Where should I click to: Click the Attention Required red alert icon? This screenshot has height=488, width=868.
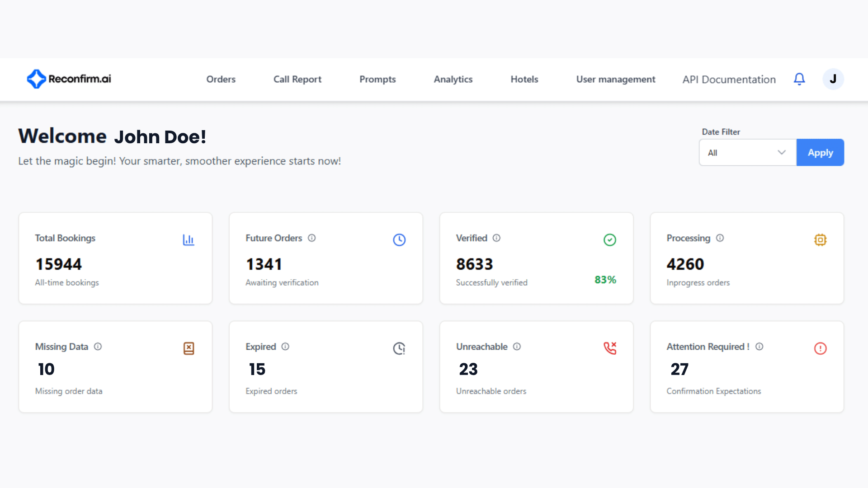pyautogui.click(x=820, y=348)
